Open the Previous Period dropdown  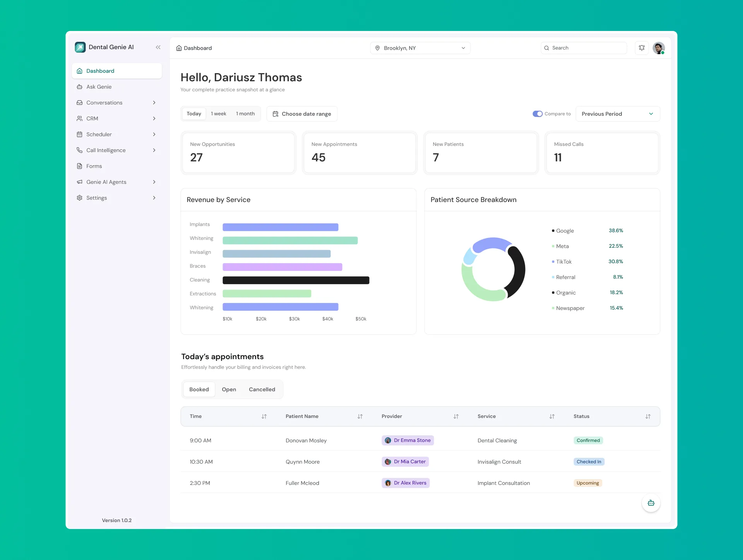tap(617, 114)
